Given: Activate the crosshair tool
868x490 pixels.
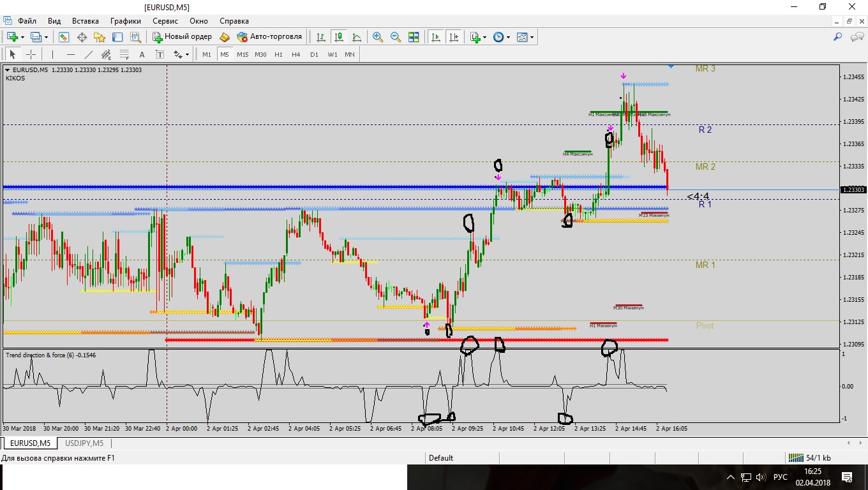Looking at the screenshot, I should (30, 54).
